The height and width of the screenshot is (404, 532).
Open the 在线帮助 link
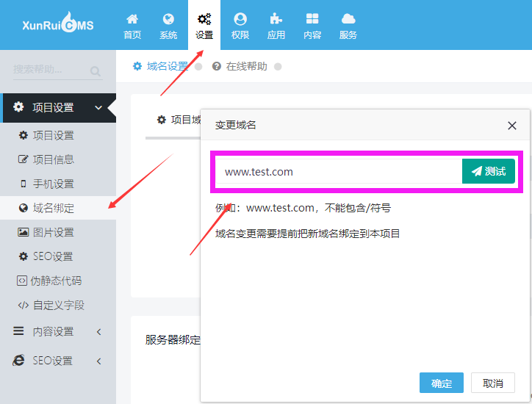click(x=245, y=66)
